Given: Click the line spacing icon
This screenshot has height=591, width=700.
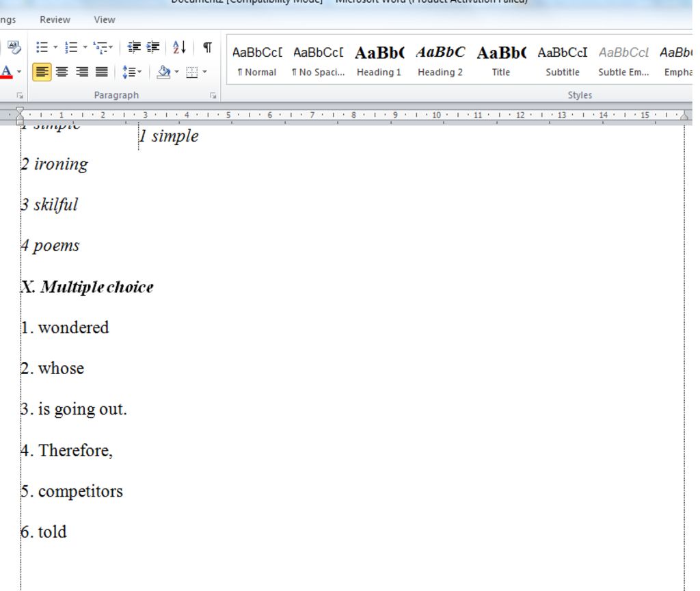Looking at the screenshot, I should coord(129,71).
